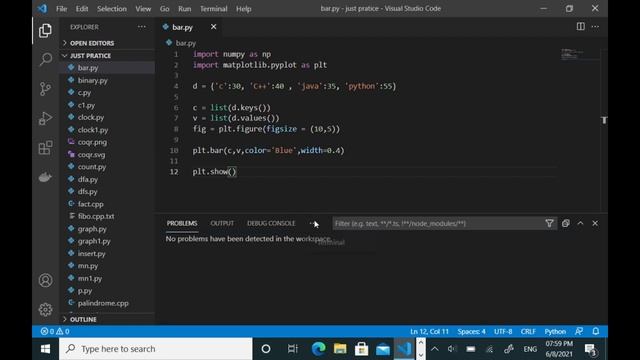The width and height of the screenshot is (640, 360).
Task: Close the bar.py editor tab
Action: (213, 27)
